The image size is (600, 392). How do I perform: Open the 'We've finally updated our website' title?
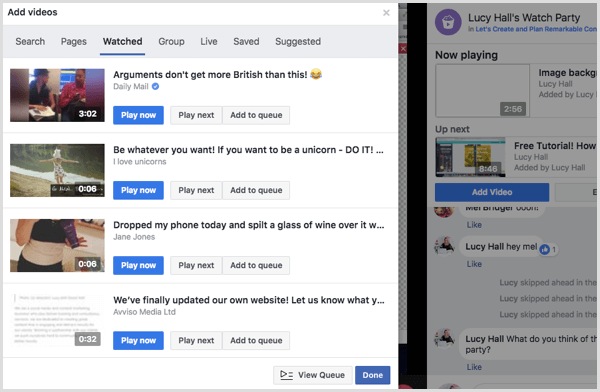coord(249,300)
